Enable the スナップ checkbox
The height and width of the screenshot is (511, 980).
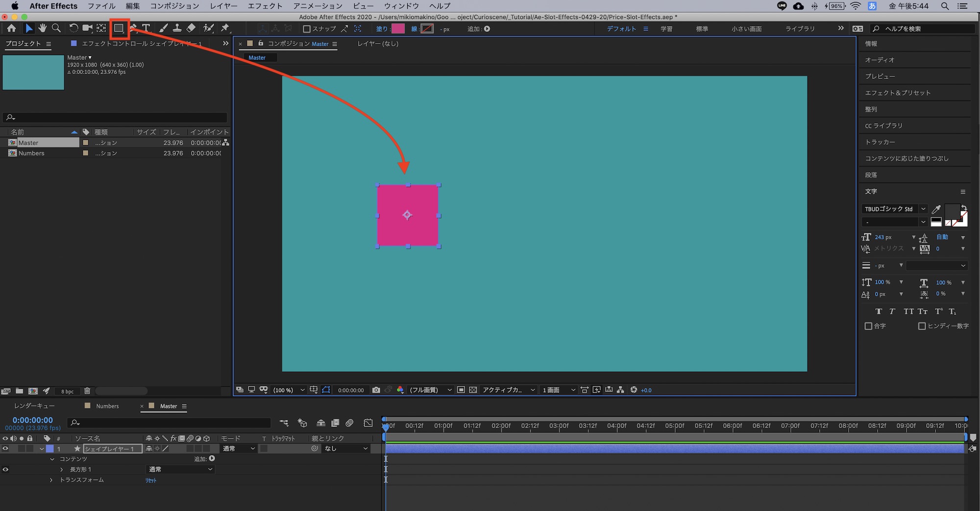pos(307,29)
